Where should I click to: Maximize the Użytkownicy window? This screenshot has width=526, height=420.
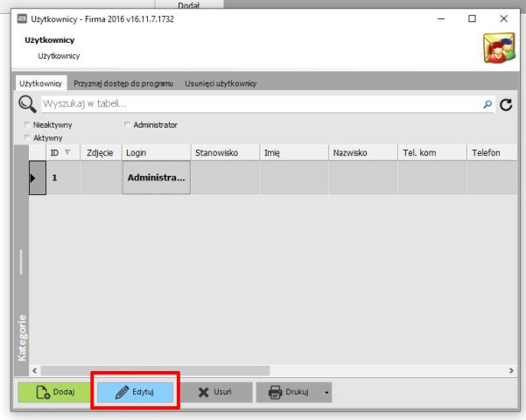coord(472,18)
